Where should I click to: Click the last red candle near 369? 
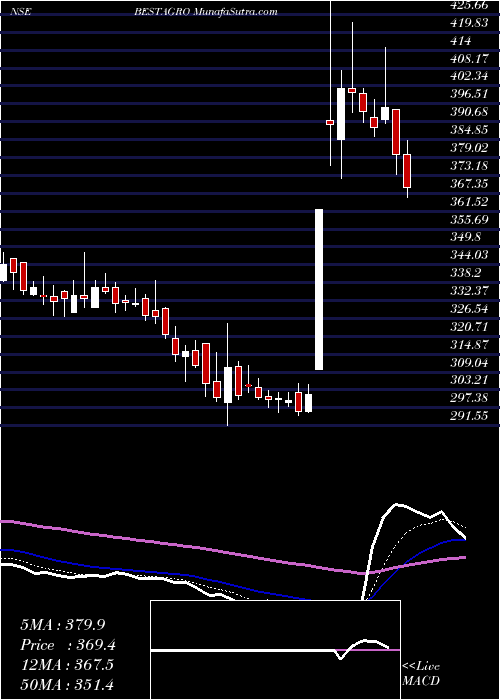[x=407, y=171]
